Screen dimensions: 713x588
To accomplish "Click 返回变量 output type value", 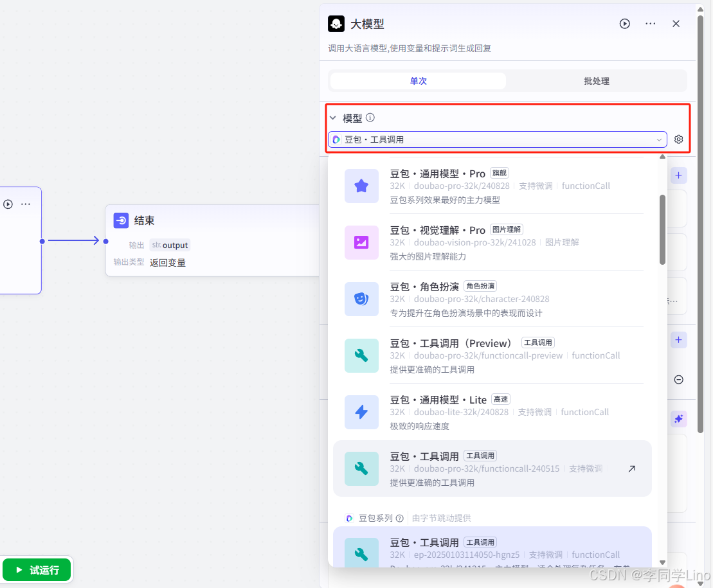I will 168,263.
